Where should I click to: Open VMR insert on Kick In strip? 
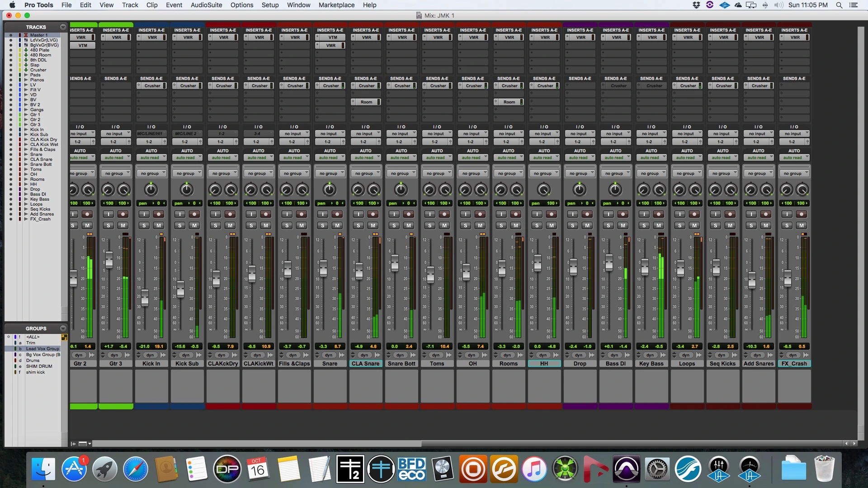[x=151, y=38]
